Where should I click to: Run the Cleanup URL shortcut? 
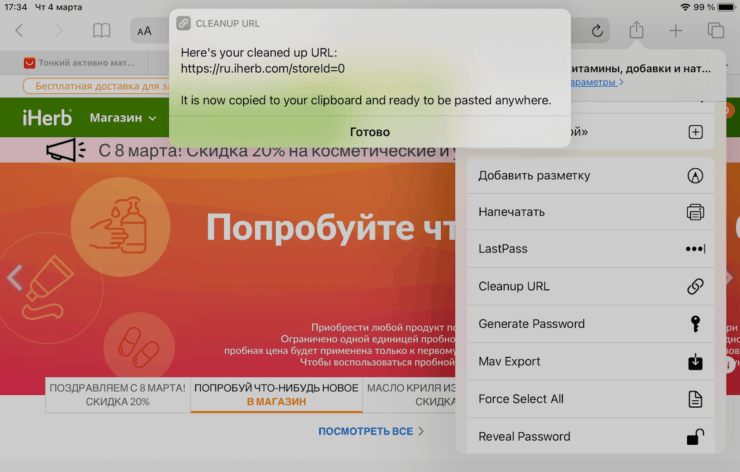click(590, 287)
